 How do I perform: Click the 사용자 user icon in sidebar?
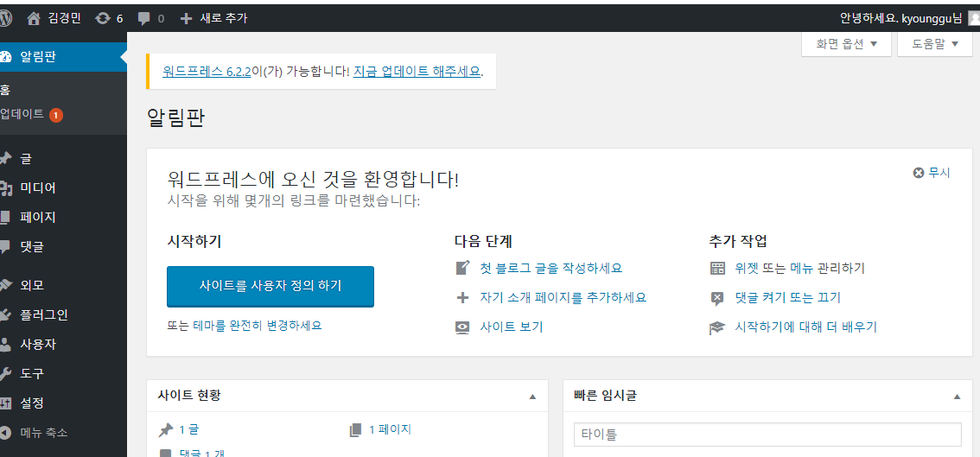point(5,345)
